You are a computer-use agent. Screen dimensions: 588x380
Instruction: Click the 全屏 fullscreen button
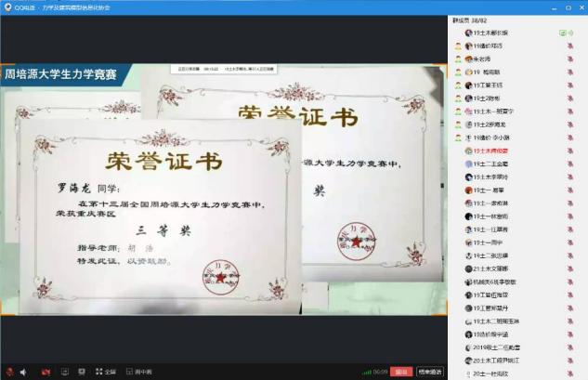tap(104, 372)
